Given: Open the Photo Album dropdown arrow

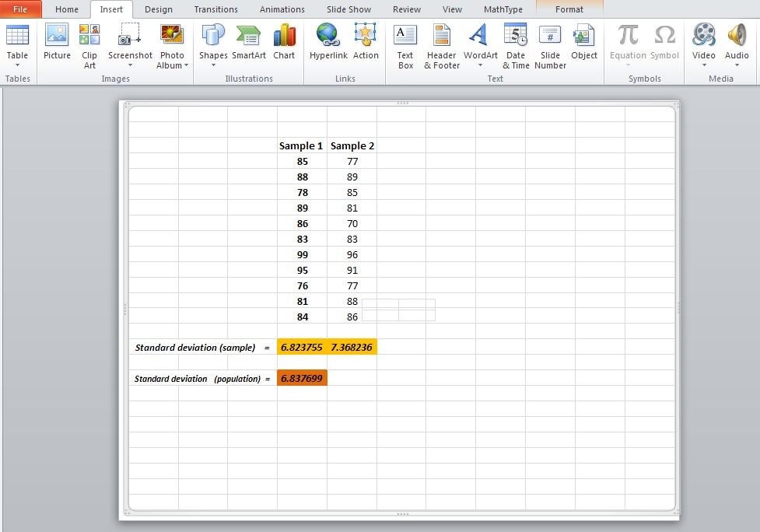Looking at the screenshot, I should 187,66.
